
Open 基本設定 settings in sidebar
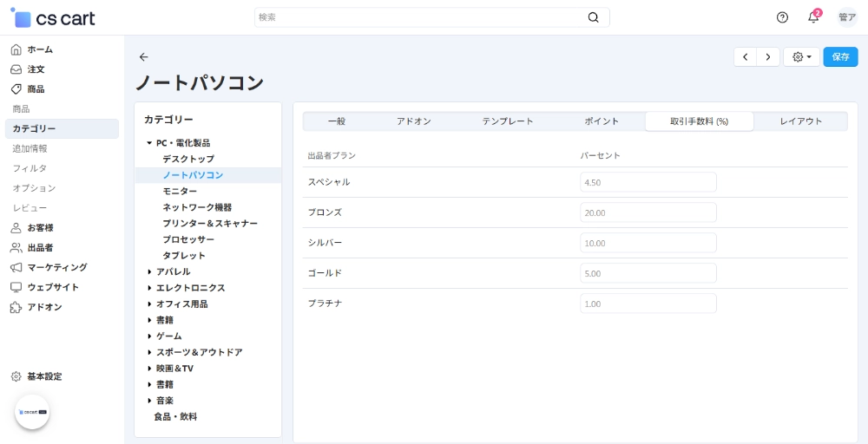tap(43, 376)
